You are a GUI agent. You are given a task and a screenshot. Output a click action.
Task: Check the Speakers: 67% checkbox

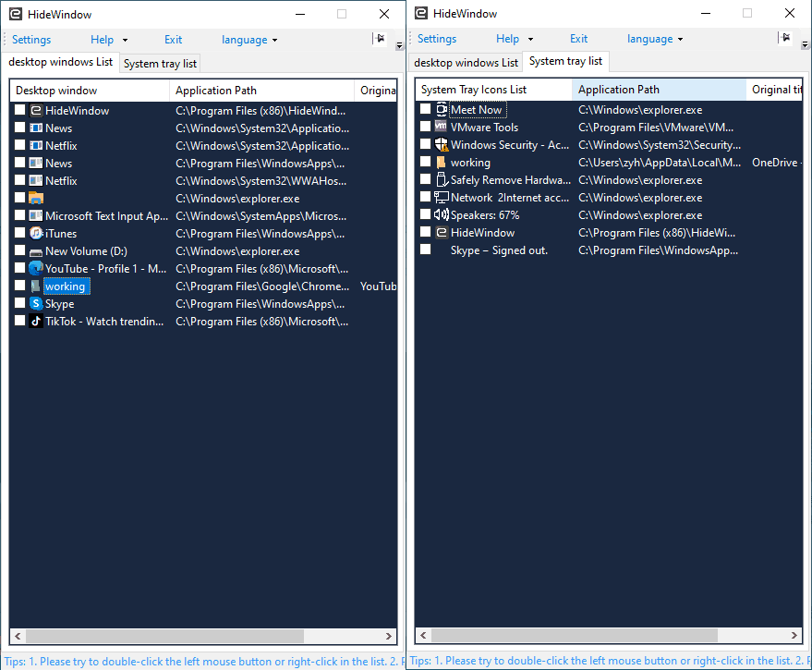425,214
